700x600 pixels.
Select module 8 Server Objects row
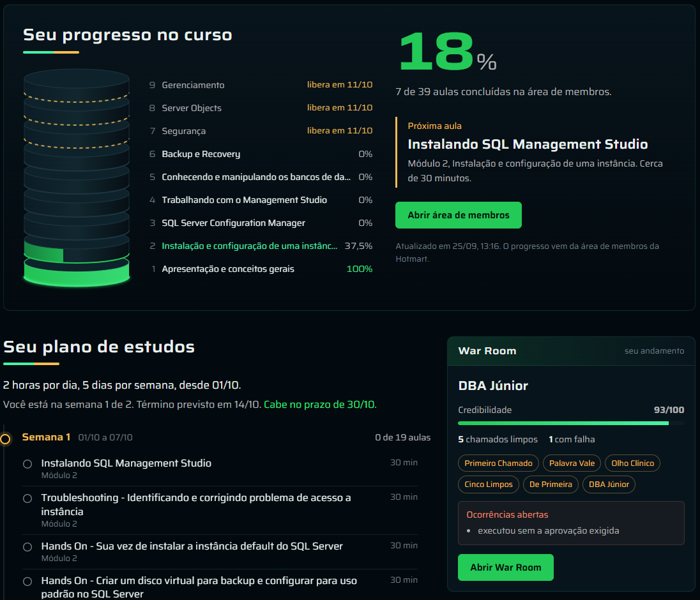click(x=261, y=108)
